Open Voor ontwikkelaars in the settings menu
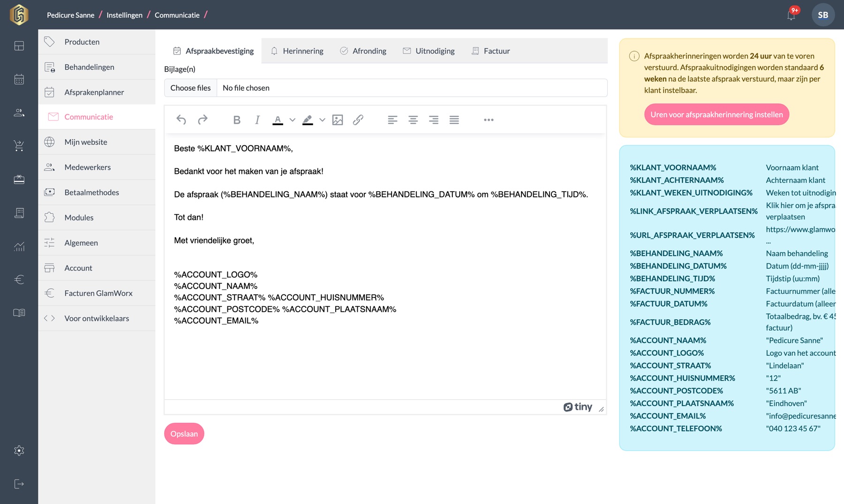 tap(97, 318)
